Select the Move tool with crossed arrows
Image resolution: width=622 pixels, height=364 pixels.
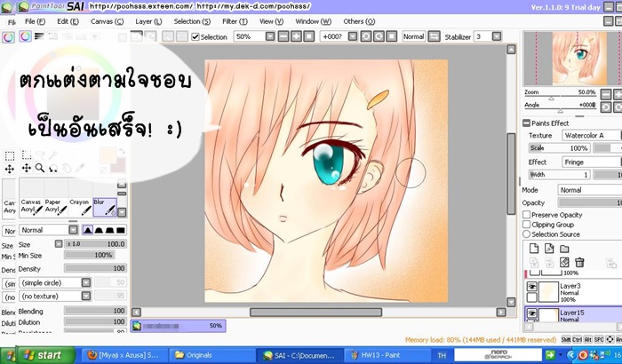(x=27, y=168)
